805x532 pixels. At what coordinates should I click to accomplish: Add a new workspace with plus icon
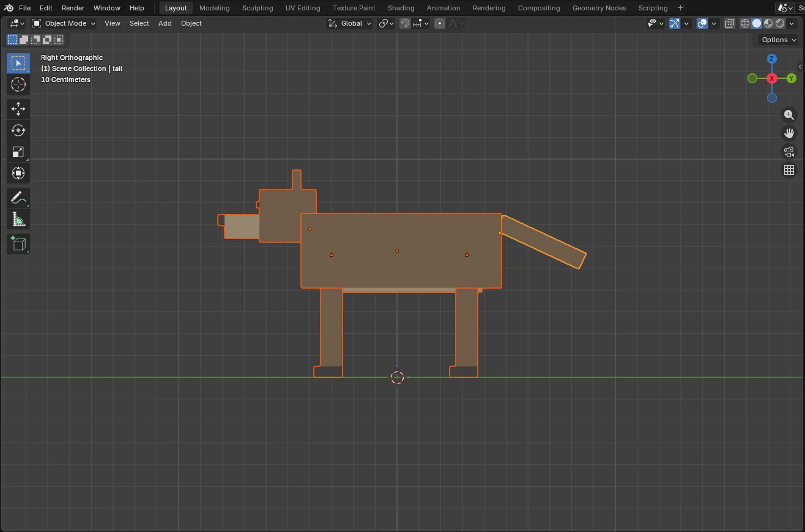coord(680,8)
